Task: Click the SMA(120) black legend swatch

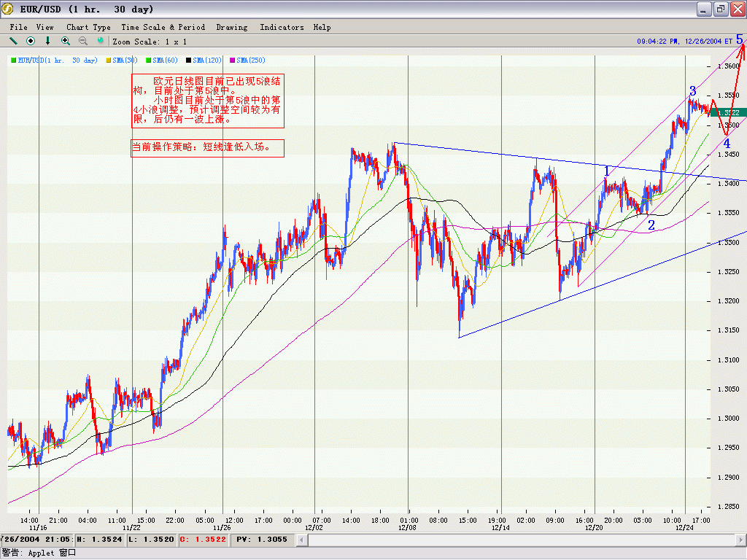Action: click(x=189, y=60)
